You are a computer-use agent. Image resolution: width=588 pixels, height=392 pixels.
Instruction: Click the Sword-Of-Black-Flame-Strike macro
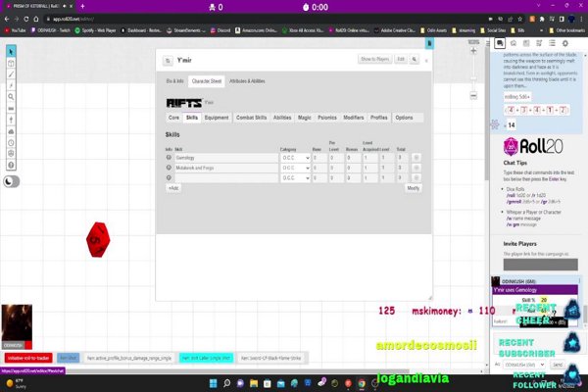pyautogui.click(x=271, y=358)
